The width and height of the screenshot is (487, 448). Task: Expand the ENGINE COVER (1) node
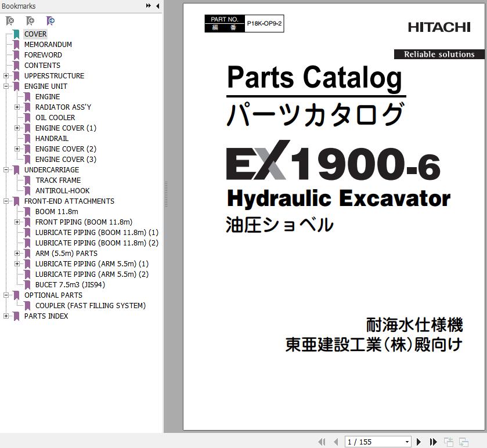click(17, 128)
